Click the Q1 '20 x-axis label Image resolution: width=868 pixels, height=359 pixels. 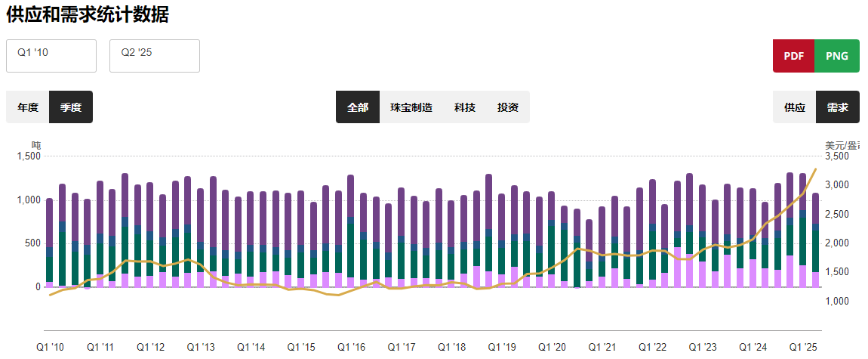(x=552, y=347)
